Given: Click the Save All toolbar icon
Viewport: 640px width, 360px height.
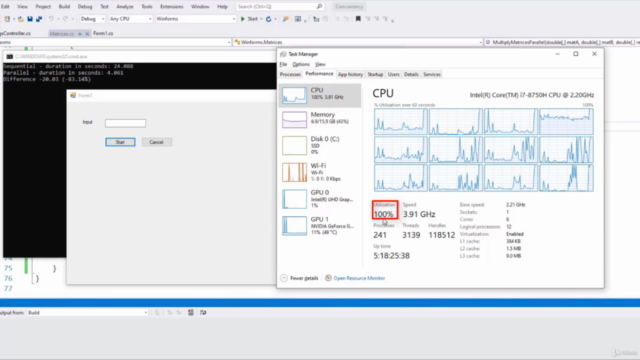Looking at the screenshot, I should point(39,19).
